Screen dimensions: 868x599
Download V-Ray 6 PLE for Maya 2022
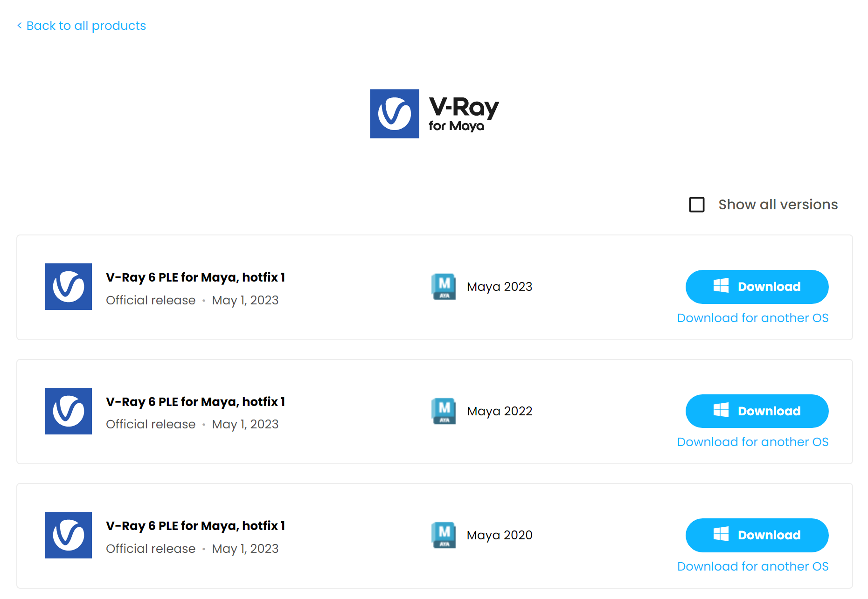click(x=757, y=411)
